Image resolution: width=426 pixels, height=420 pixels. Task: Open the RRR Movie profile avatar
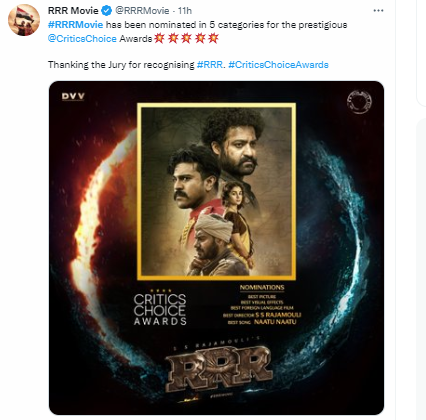click(x=24, y=20)
